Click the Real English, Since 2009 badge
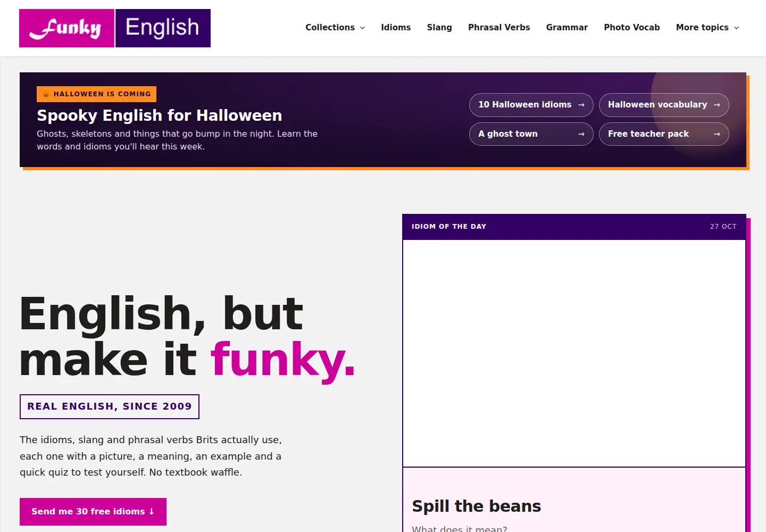The width and height of the screenshot is (766, 532). point(110,406)
